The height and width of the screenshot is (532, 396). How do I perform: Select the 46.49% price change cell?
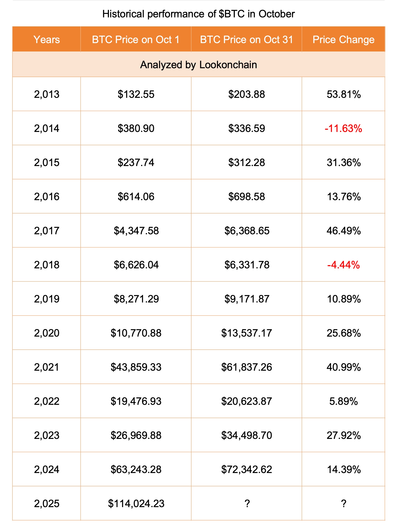pyautogui.click(x=343, y=231)
